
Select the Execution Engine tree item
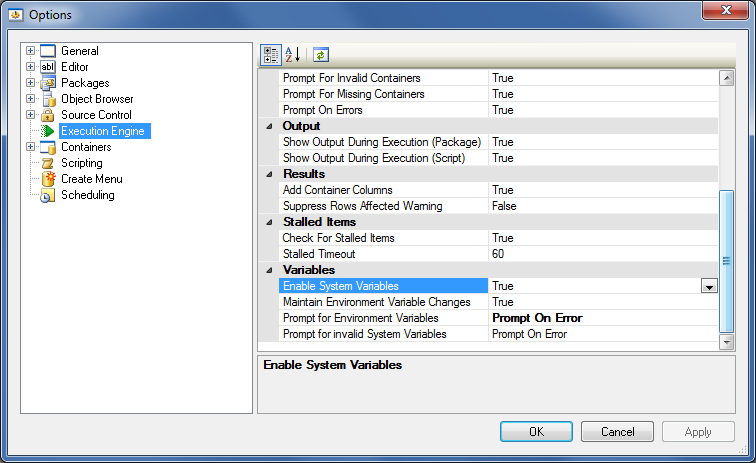pyautogui.click(x=104, y=131)
